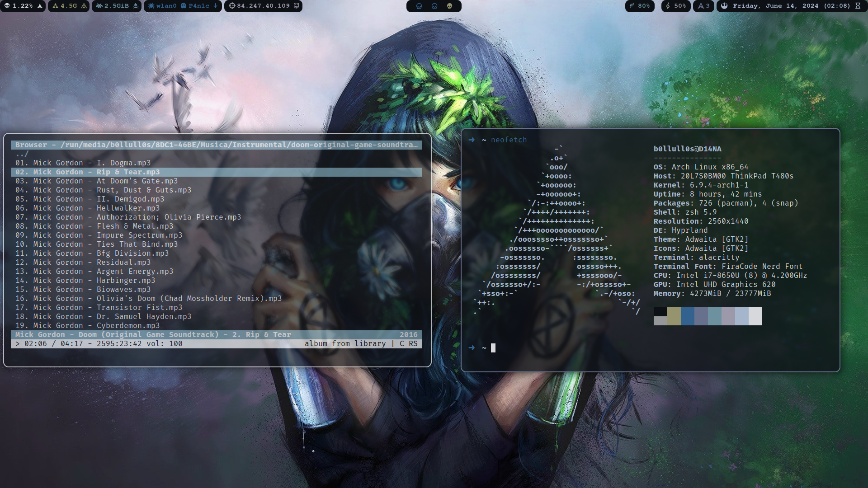Click the space invader memory icon showing 2.5GiB

click(x=99, y=6)
